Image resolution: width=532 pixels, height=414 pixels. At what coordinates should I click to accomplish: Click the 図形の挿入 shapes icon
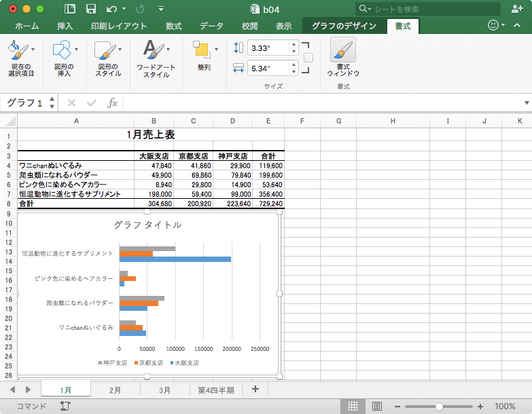[x=62, y=50]
